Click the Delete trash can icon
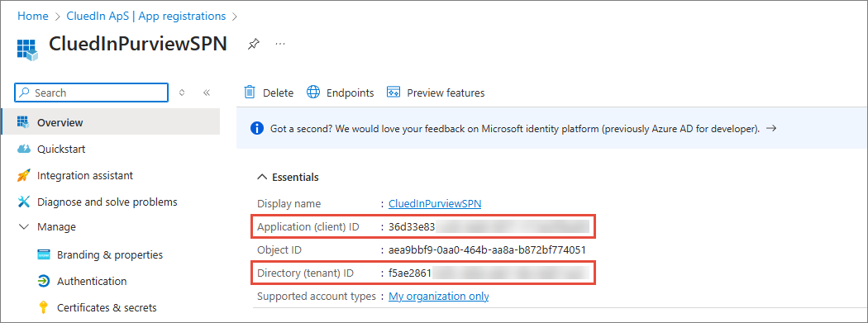 pos(250,93)
